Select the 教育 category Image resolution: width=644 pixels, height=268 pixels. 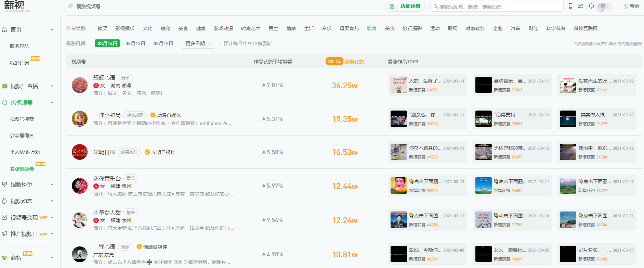pyautogui.click(x=372, y=28)
